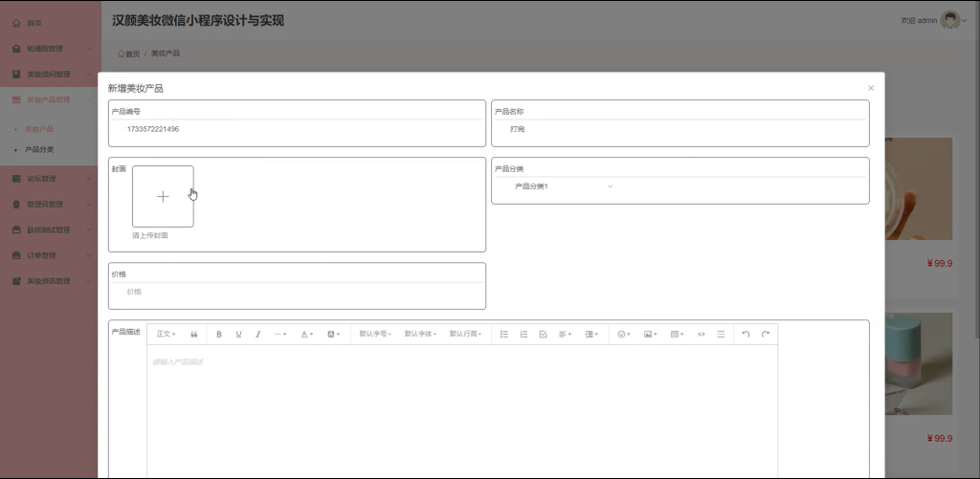The image size is (980, 479).
Task: Click the 首页 home icon in sidebar
Action: pyautogui.click(x=16, y=23)
